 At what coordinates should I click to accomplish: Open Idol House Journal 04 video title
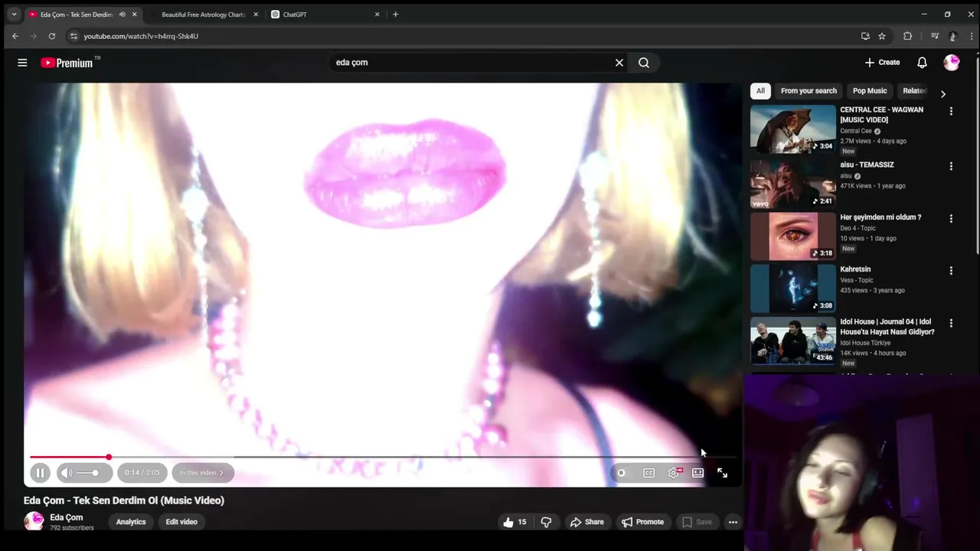tap(888, 327)
